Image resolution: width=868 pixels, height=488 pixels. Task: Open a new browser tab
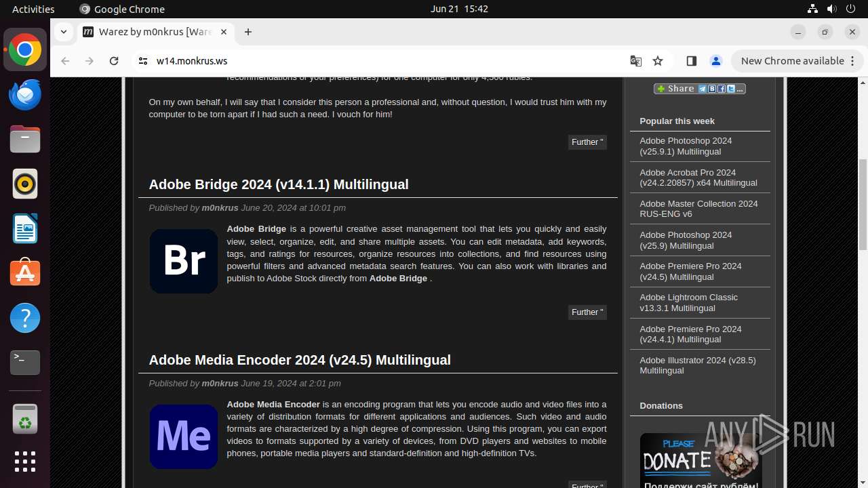point(248,32)
